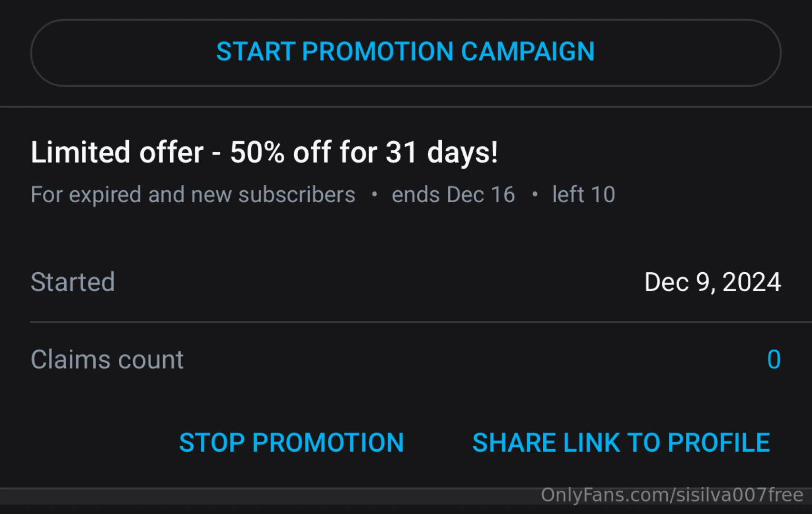The width and height of the screenshot is (812, 514).
Task: Click the For expired and new subscribers label
Action: click(x=193, y=194)
